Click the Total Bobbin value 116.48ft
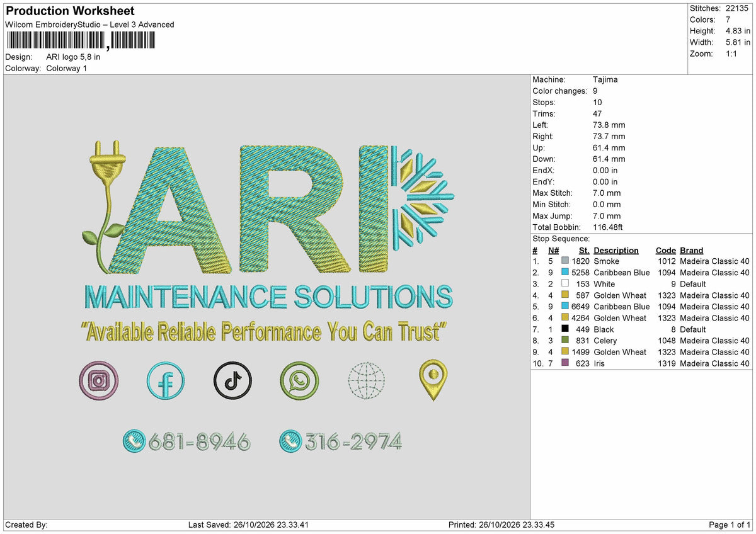Viewport: 756px width, 534px height. coord(607,227)
